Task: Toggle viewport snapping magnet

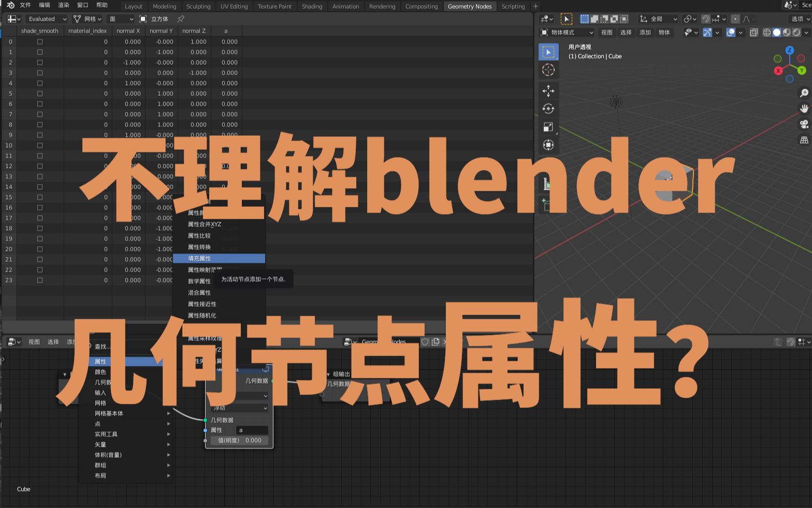Action: (x=706, y=19)
